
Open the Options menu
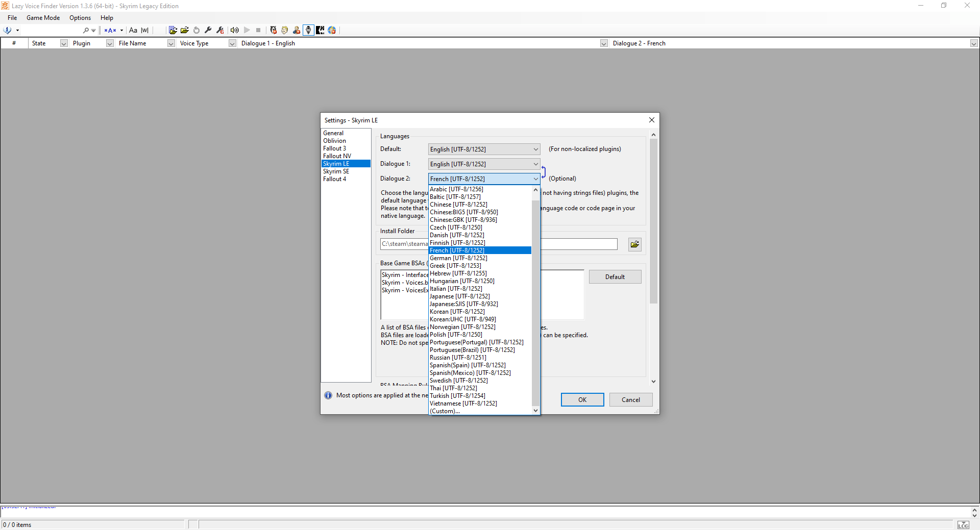pyautogui.click(x=80, y=18)
